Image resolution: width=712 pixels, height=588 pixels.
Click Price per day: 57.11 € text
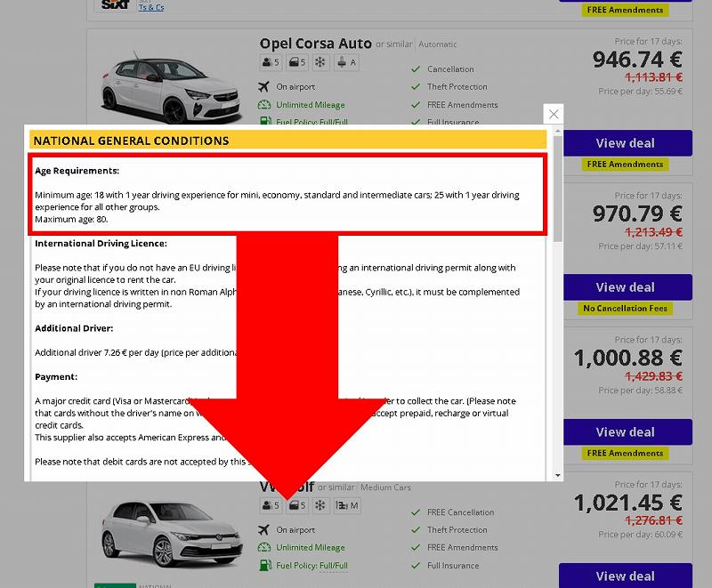(x=640, y=246)
